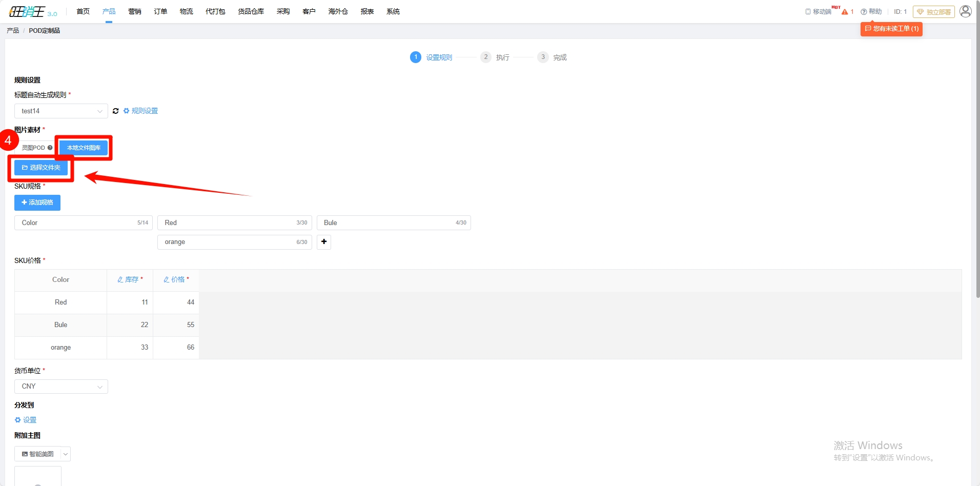Open the 规则设置 link
Image resolution: width=980 pixels, height=486 pixels.
pos(145,111)
